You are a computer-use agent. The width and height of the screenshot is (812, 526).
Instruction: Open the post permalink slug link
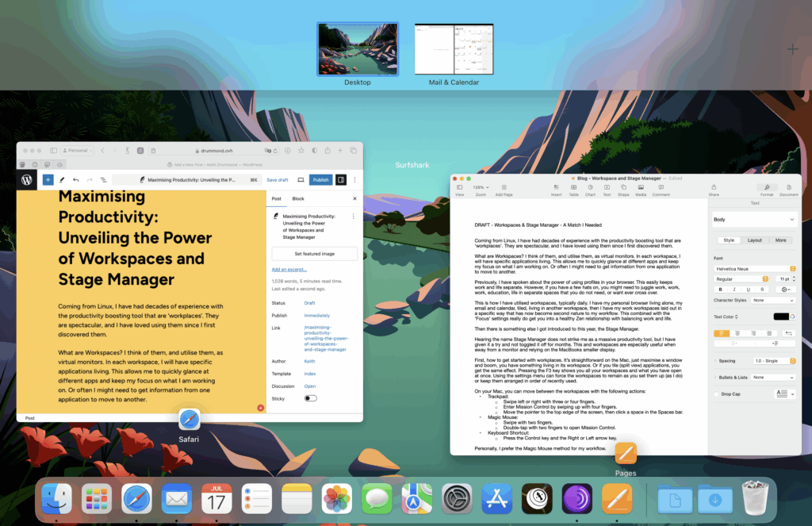click(326, 339)
